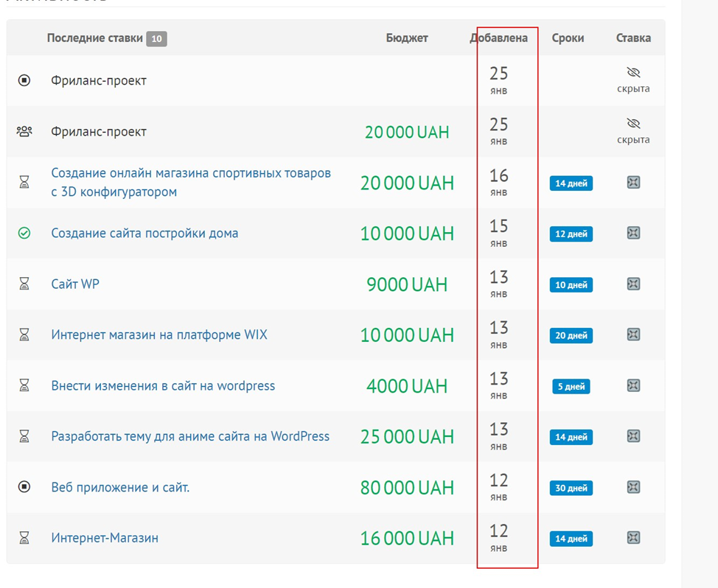Click the 30 дней deadline badge

(x=571, y=488)
